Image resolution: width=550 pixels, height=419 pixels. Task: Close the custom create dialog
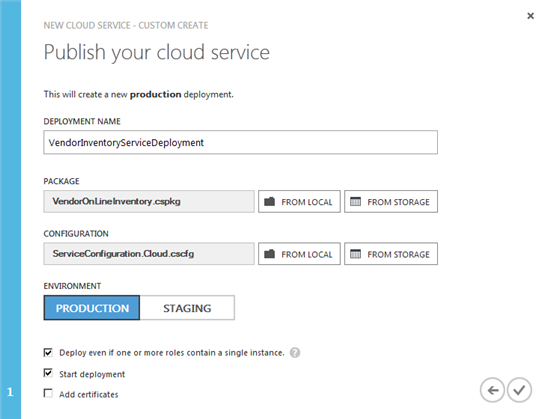tap(530, 16)
